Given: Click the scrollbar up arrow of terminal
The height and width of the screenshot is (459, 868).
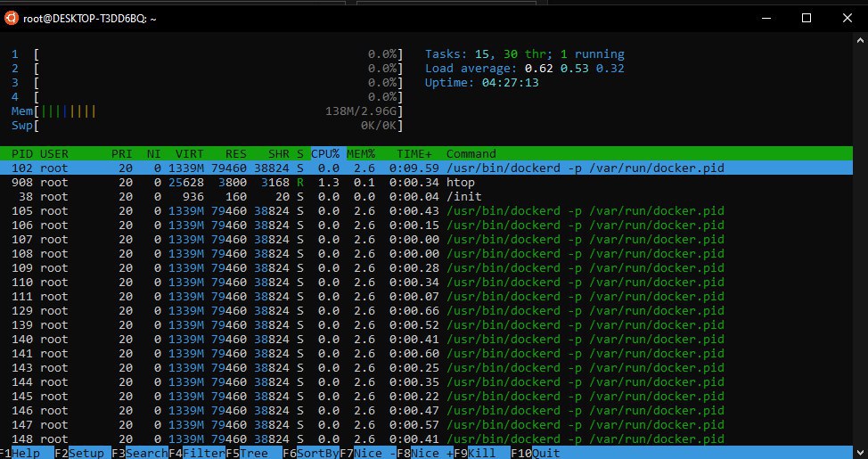Looking at the screenshot, I should 860,40.
